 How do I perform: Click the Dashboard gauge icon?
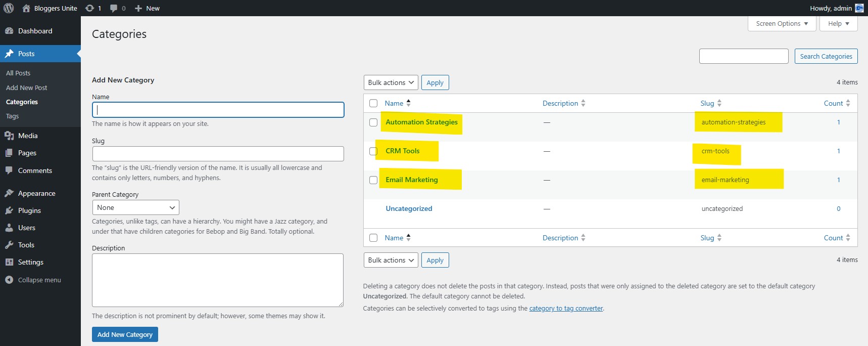click(x=9, y=31)
